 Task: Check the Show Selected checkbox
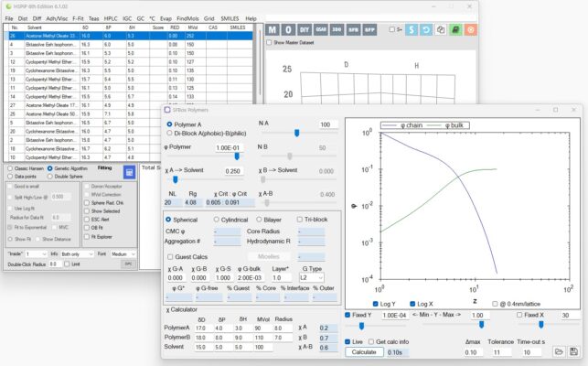[87, 211]
